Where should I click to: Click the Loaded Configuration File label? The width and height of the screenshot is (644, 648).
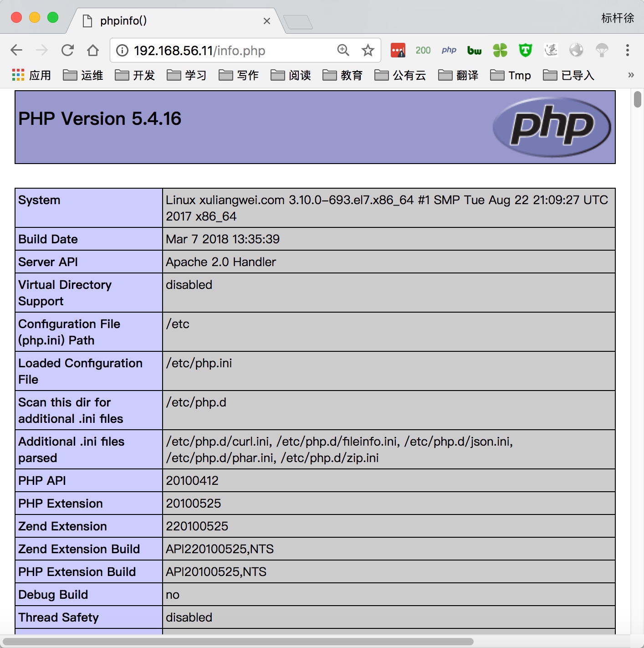click(80, 371)
